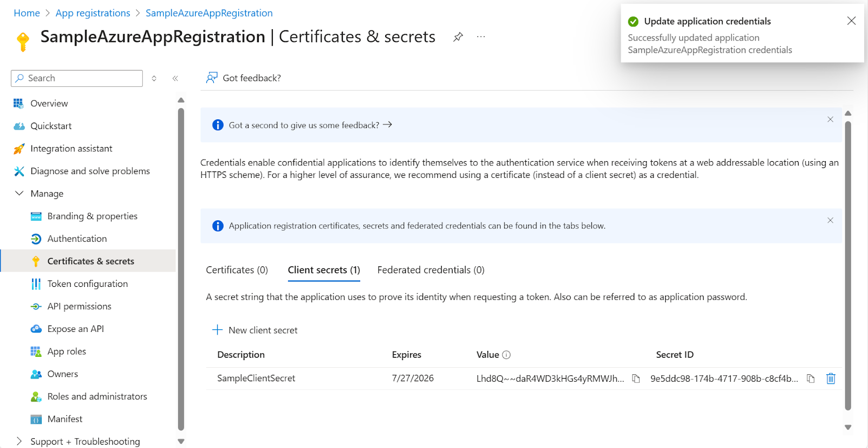The image size is (868, 448).
Task: Collapse the sidebar with double-chevron icon
Action: [x=175, y=79]
